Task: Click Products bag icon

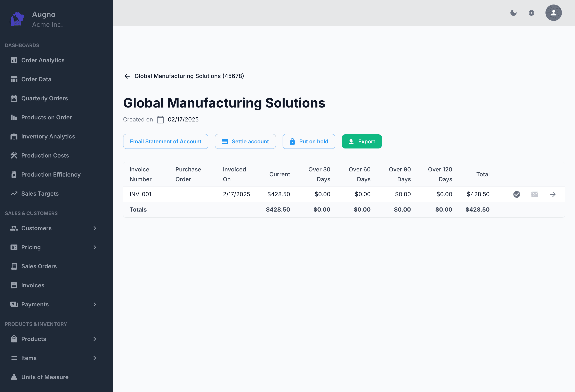Action: click(x=14, y=339)
